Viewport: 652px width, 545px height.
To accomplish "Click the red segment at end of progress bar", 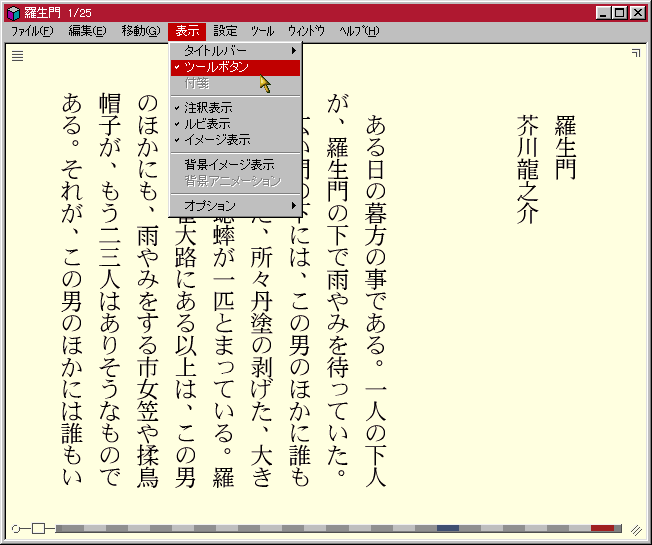I will coord(602,528).
